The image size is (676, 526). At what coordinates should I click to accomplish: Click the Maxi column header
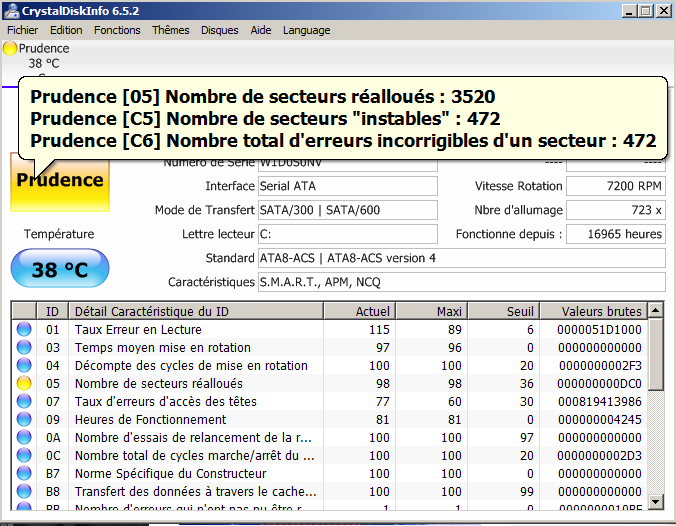pos(432,311)
